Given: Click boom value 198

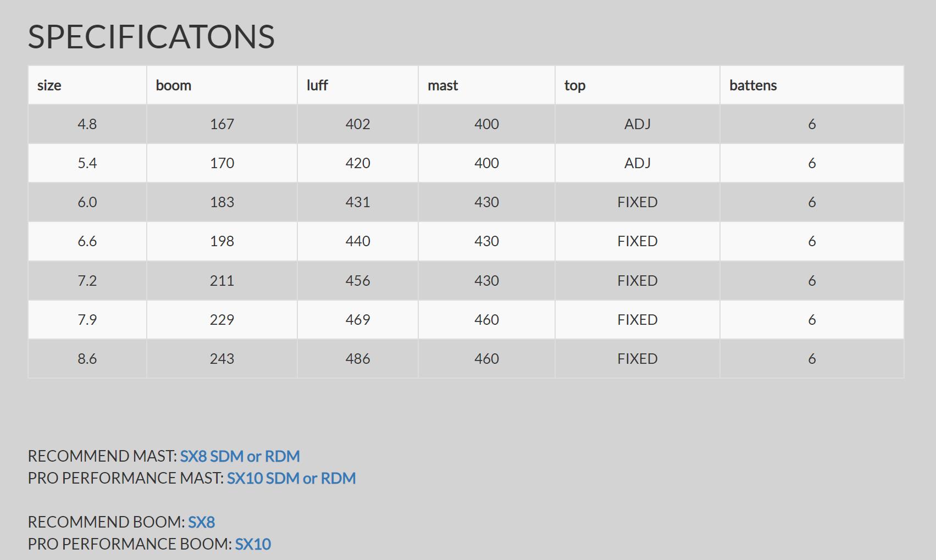Looking at the screenshot, I should (x=222, y=241).
